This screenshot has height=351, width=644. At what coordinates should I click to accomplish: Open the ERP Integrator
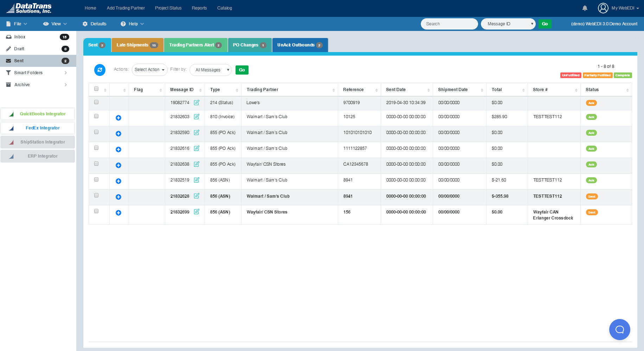click(38, 156)
